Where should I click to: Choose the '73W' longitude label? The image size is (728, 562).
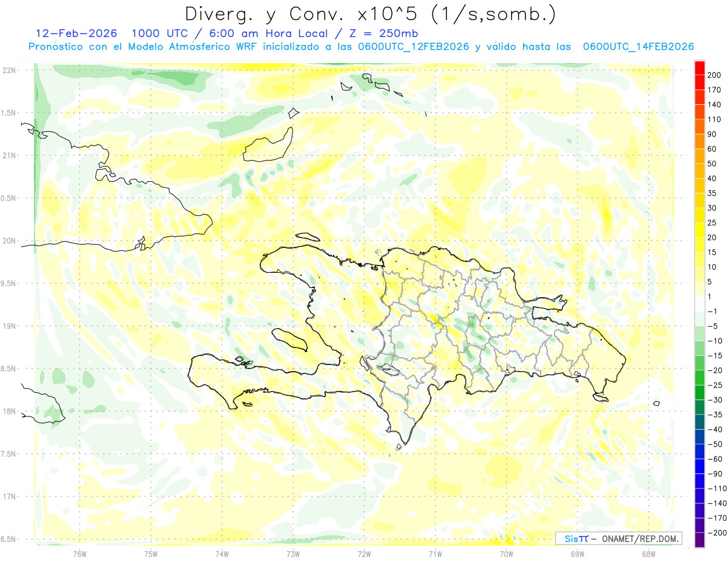coord(293,554)
